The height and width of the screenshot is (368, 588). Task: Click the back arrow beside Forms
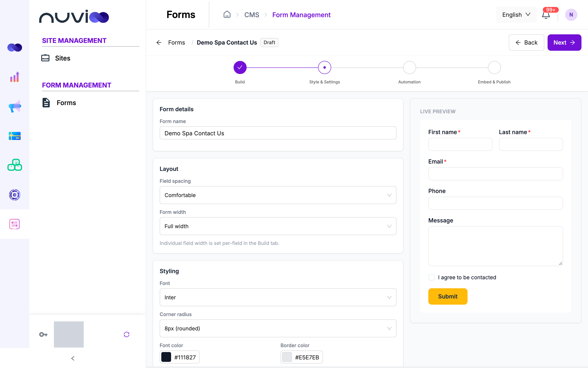point(159,43)
